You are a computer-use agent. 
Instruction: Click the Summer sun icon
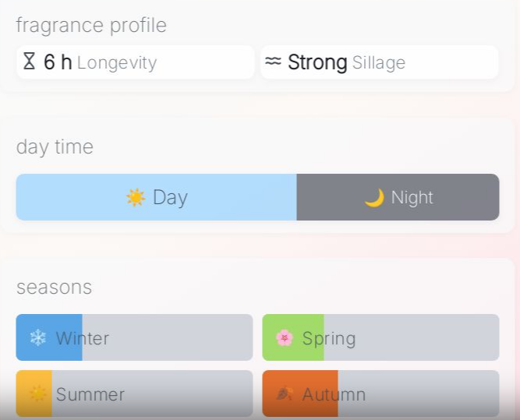[37, 394]
